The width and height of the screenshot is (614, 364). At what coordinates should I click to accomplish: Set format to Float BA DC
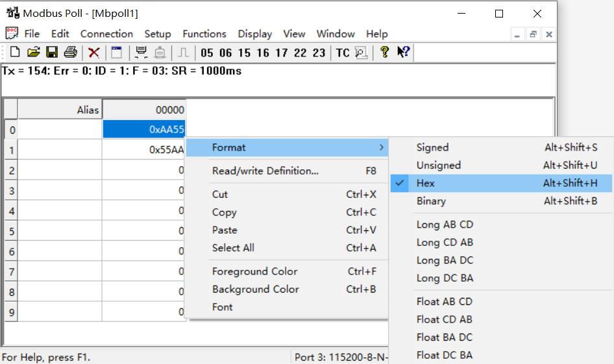pyautogui.click(x=501, y=337)
